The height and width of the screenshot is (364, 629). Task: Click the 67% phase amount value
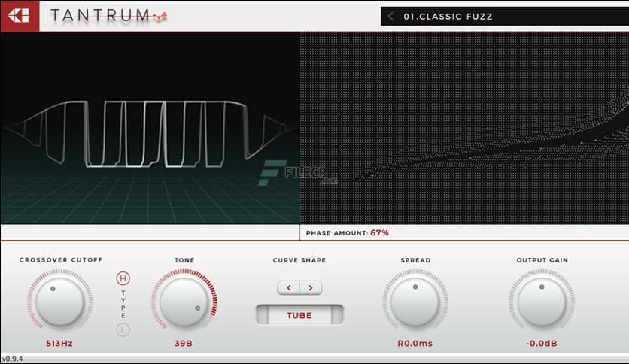pyautogui.click(x=379, y=233)
